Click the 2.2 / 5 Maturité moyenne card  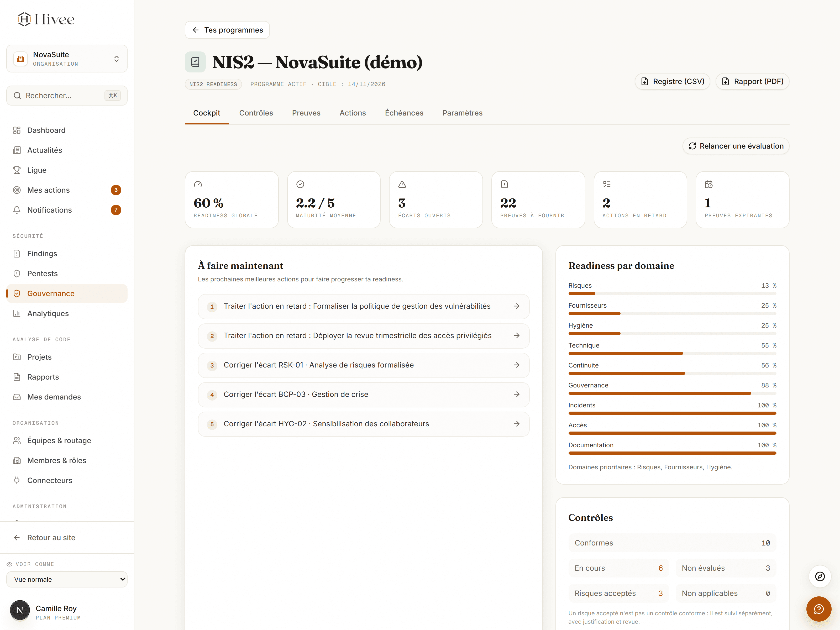[334, 200]
